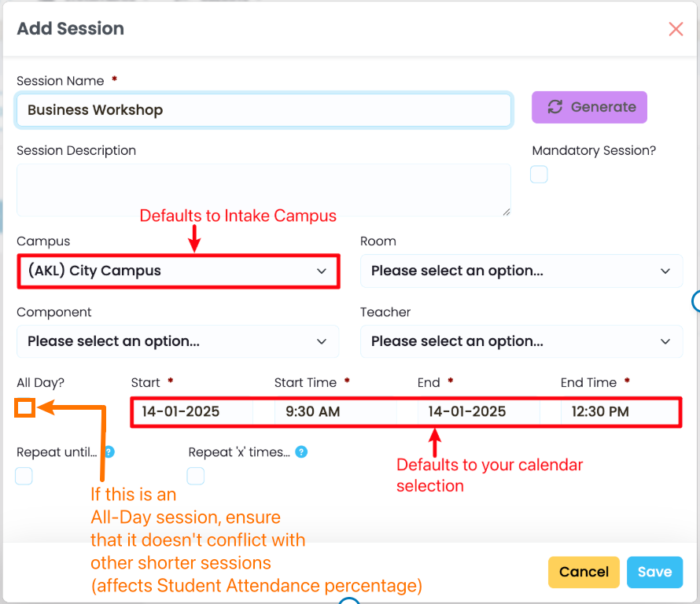The width and height of the screenshot is (700, 604).
Task: Click the Session Name input field
Action: click(263, 110)
